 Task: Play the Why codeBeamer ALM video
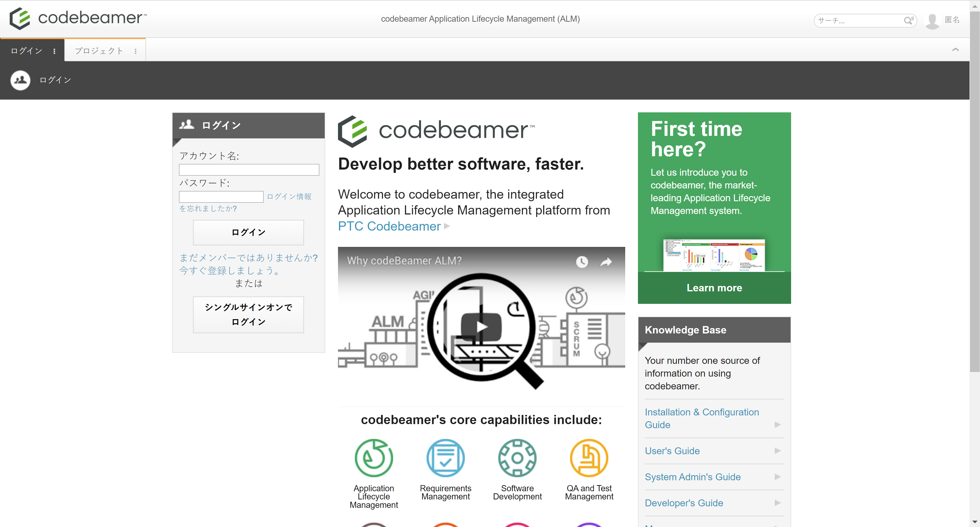pyautogui.click(x=481, y=327)
